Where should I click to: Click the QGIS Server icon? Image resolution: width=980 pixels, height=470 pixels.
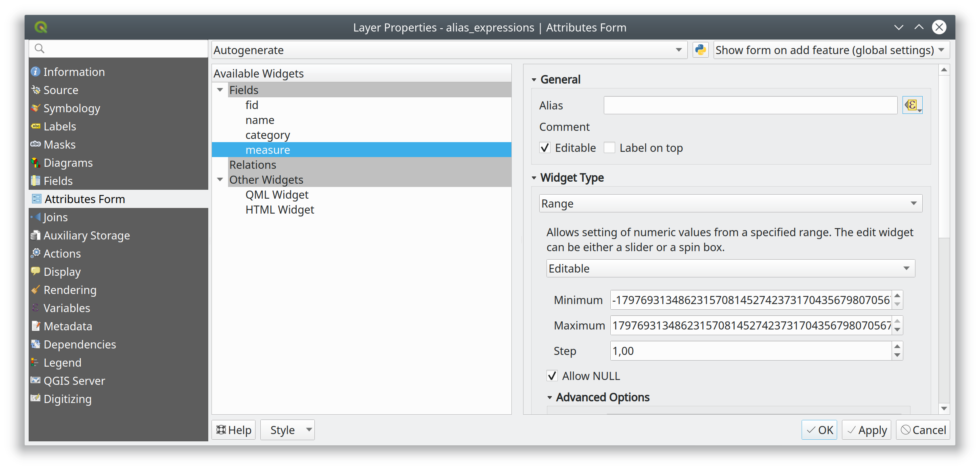point(36,381)
